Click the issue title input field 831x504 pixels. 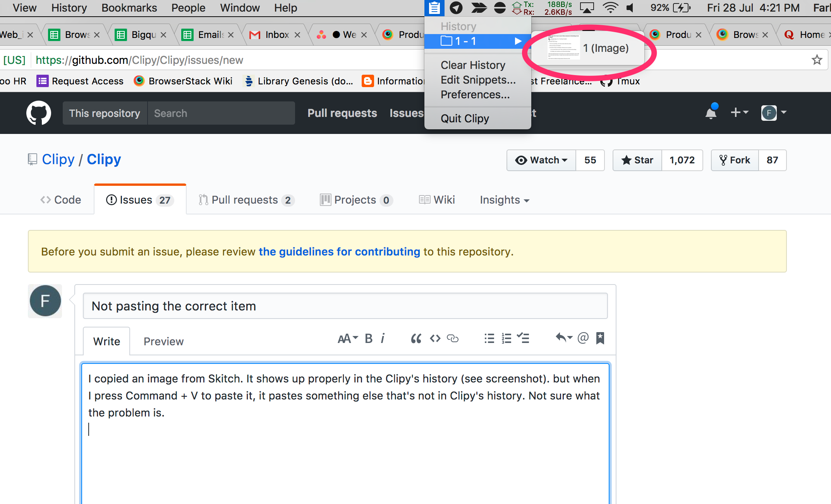pos(345,306)
